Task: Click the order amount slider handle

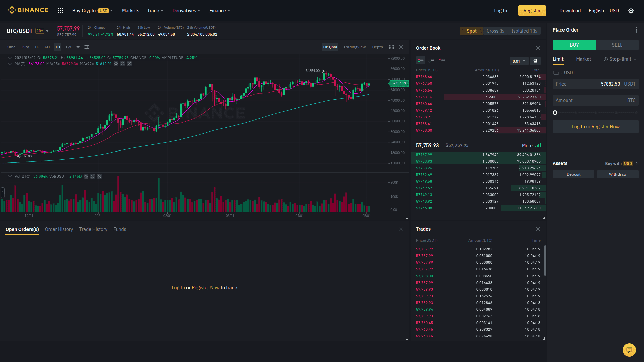Action: tap(555, 113)
